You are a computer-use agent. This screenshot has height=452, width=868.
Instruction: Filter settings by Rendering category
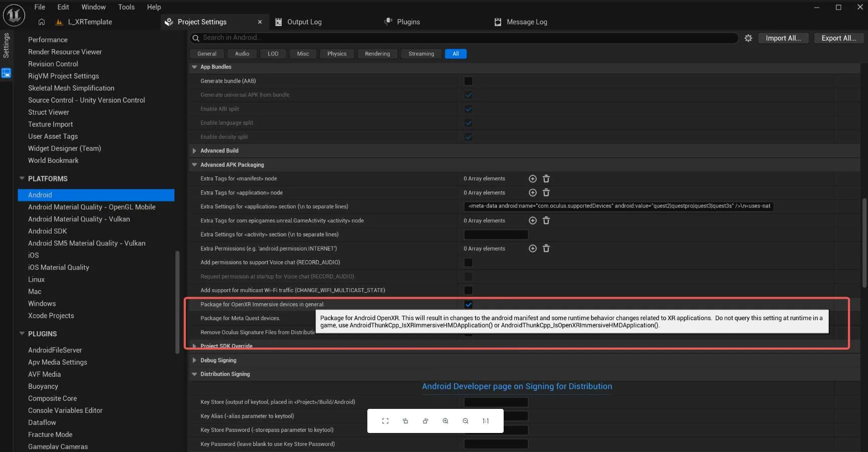click(x=377, y=54)
